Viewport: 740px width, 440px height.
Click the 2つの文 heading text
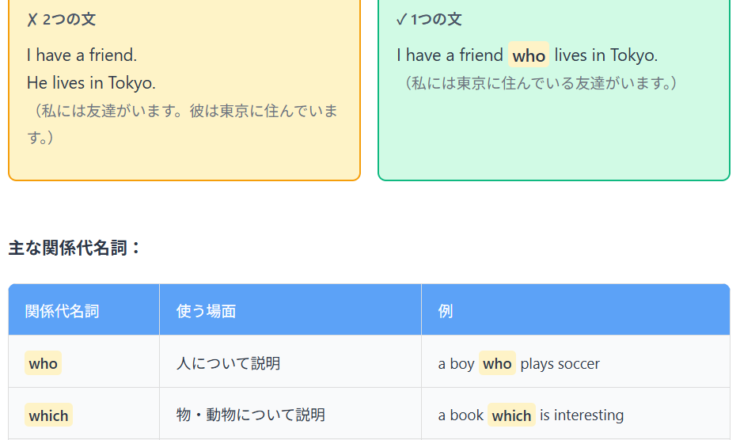(x=70, y=20)
